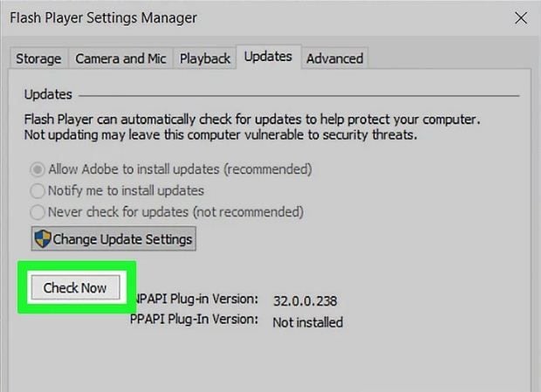Select the Notify me to install updates radio button
This screenshot has height=392, width=541.
click(x=38, y=191)
